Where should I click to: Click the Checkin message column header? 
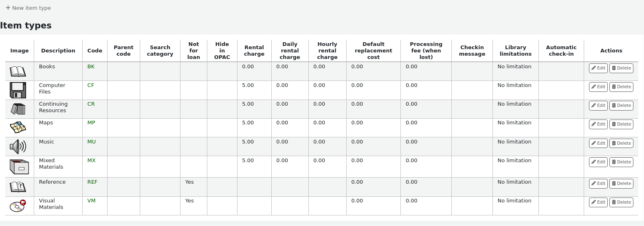(472, 51)
